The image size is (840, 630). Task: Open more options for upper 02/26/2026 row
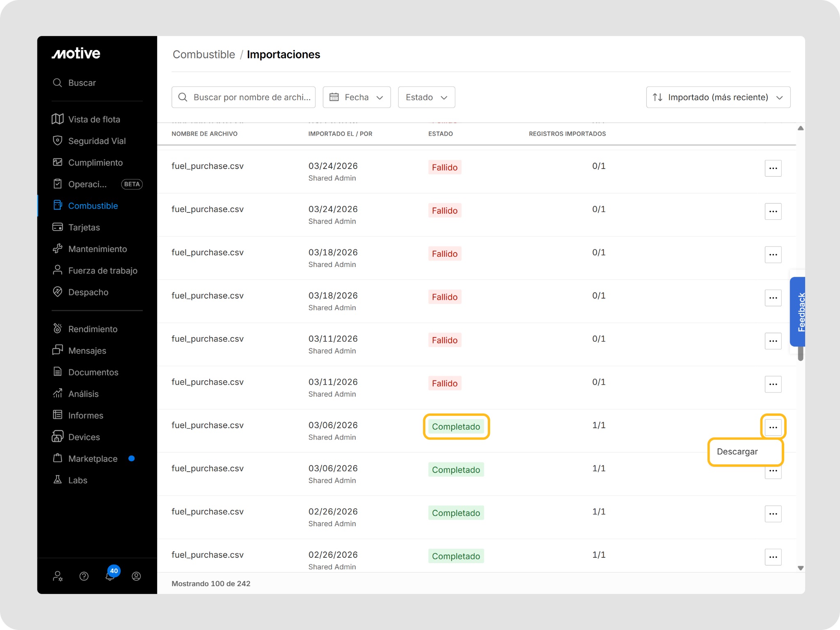(773, 514)
